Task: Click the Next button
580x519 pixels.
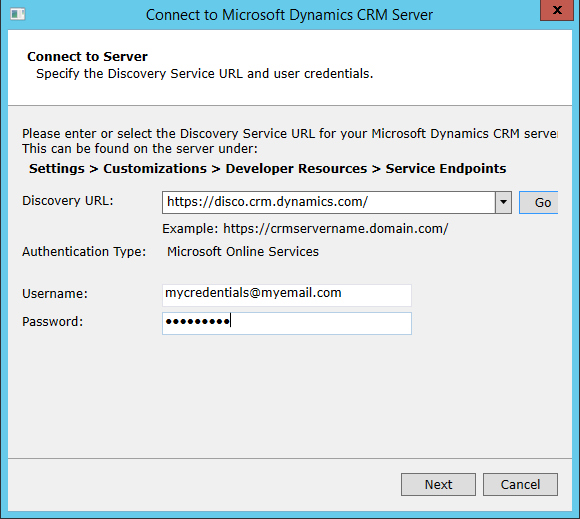Action: (438, 484)
